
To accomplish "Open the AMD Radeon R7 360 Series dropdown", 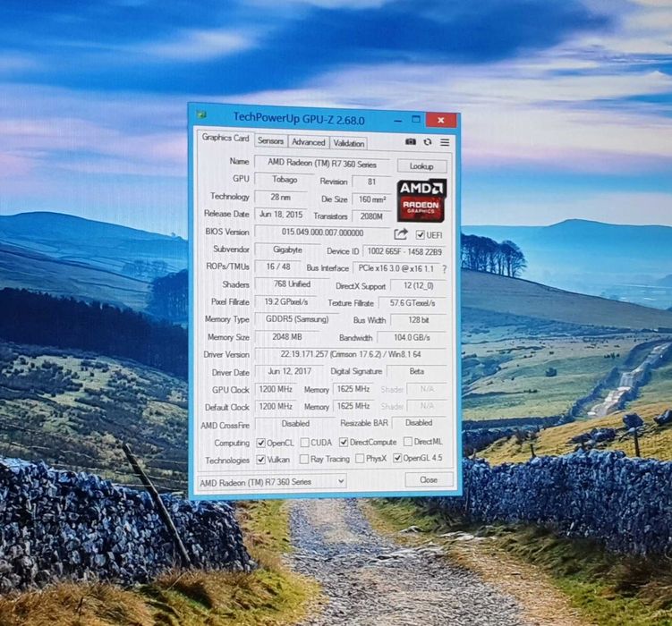I will 272,482.
